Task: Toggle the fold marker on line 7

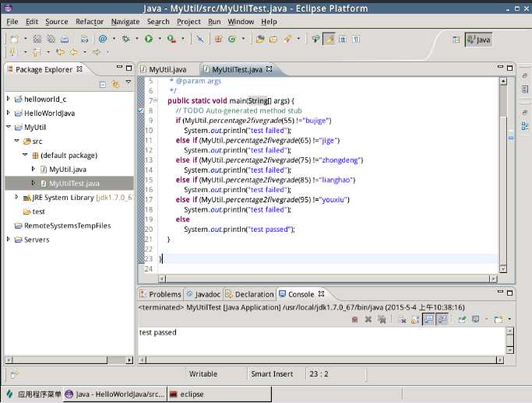Action: (156, 100)
